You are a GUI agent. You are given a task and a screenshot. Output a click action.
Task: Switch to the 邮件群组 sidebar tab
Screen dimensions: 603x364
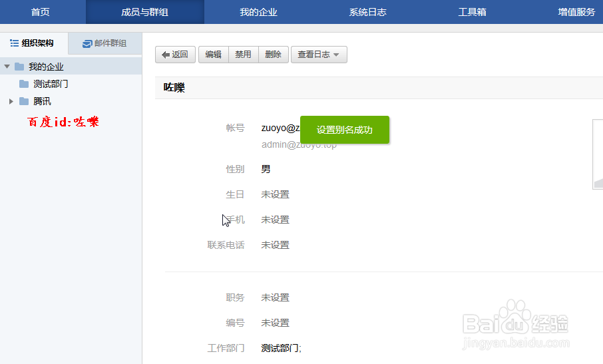(105, 43)
